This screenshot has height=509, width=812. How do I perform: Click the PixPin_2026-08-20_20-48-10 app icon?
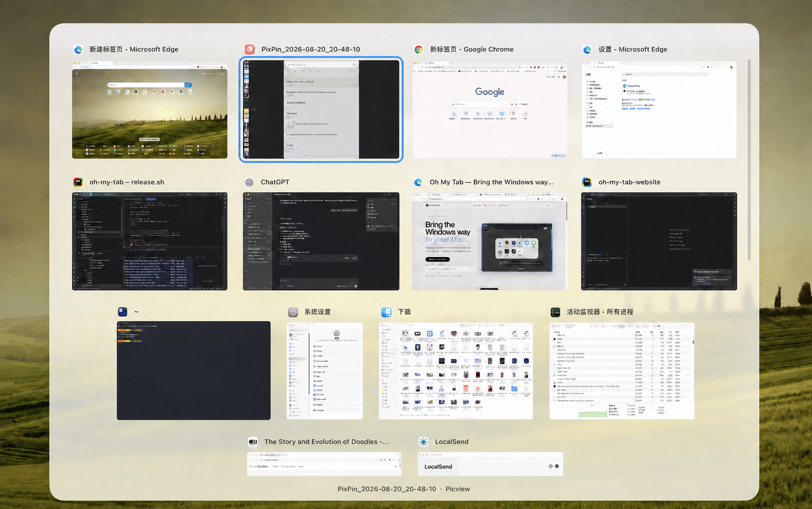pyautogui.click(x=250, y=50)
